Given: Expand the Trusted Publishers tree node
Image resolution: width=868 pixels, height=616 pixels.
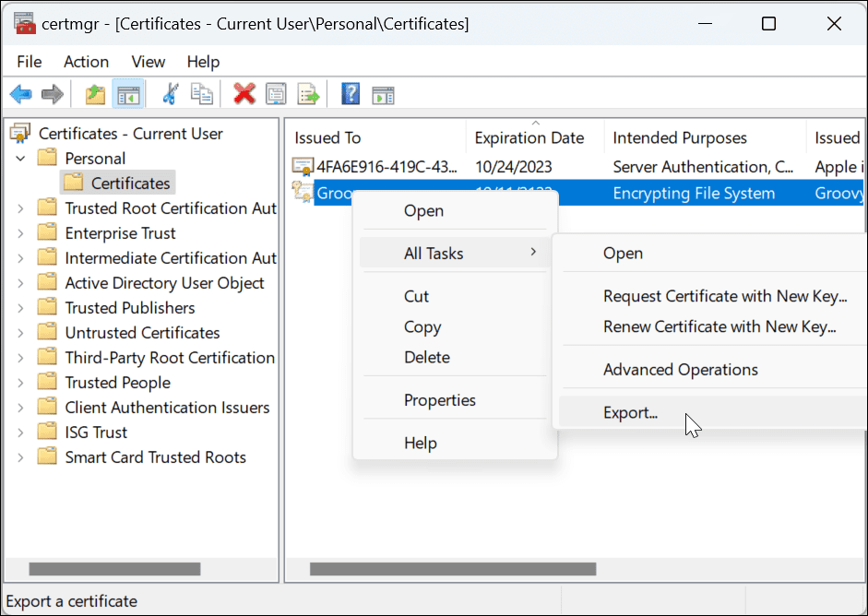Looking at the screenshot, I should [20, 308].
